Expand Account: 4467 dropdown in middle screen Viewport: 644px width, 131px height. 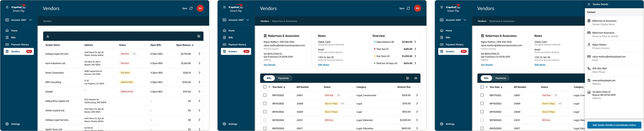pyautogui.click(x=248, y=20)
